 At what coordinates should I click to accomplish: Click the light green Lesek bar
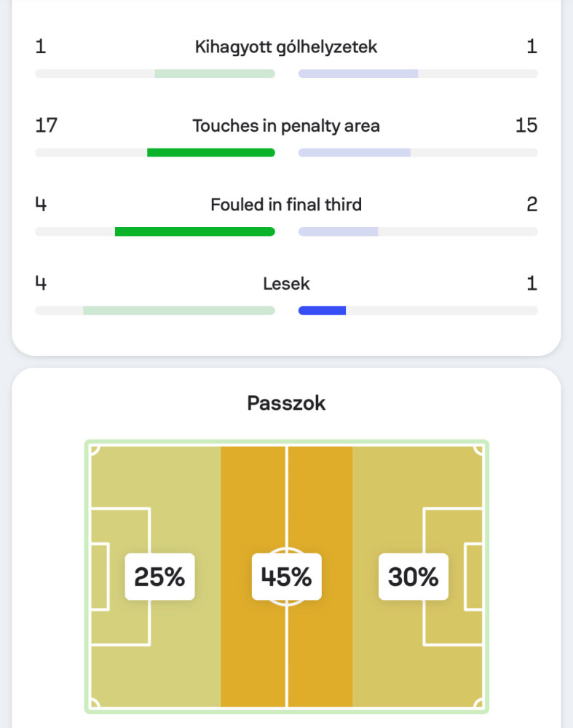[179, 311]
